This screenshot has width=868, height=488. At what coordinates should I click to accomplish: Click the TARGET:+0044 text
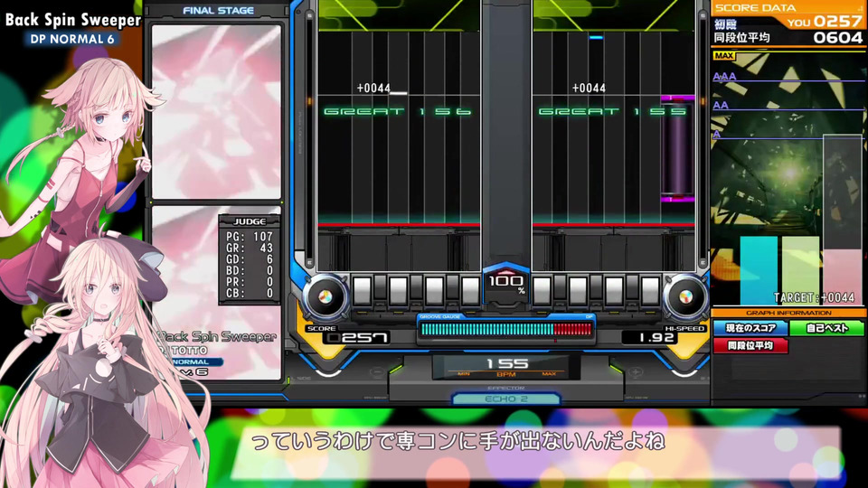[x=814, y=297]
